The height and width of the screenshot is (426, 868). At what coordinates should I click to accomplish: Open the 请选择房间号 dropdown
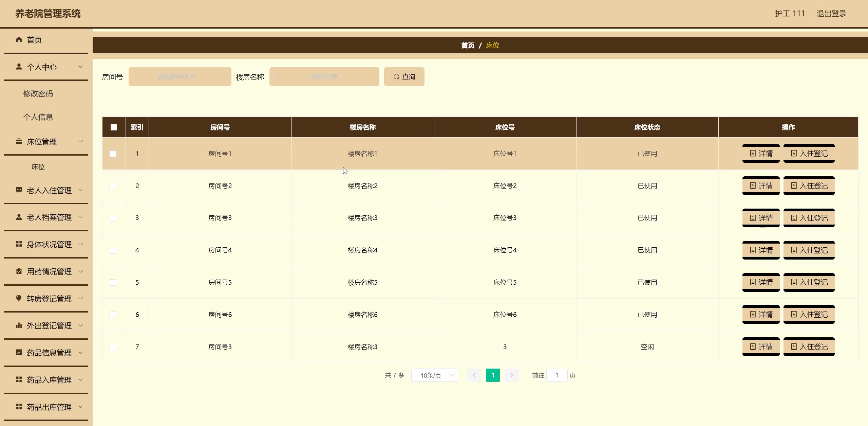[x=180, y=77]
